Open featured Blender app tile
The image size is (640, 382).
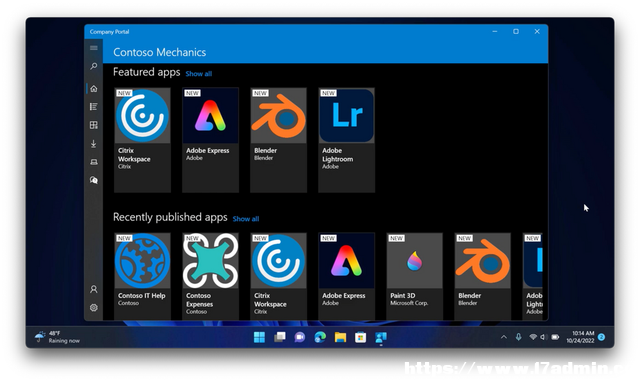pyautogui.click(x=278, y=140)
